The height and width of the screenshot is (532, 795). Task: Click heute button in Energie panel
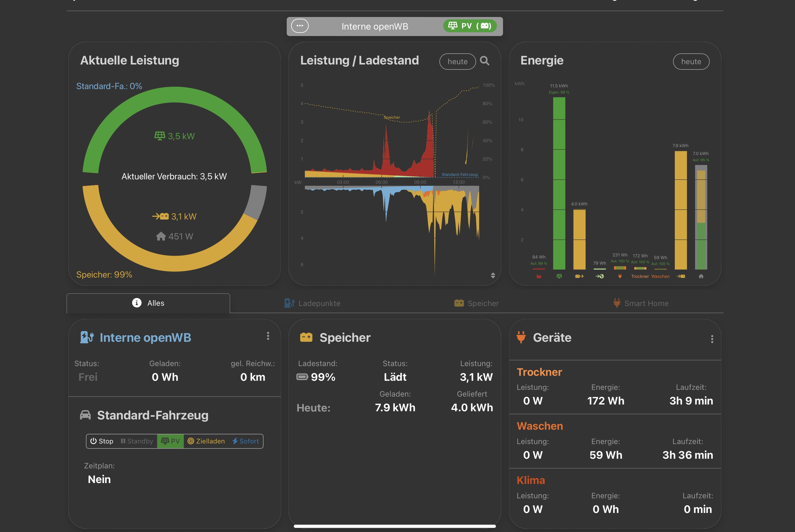(x=691, y=62)
